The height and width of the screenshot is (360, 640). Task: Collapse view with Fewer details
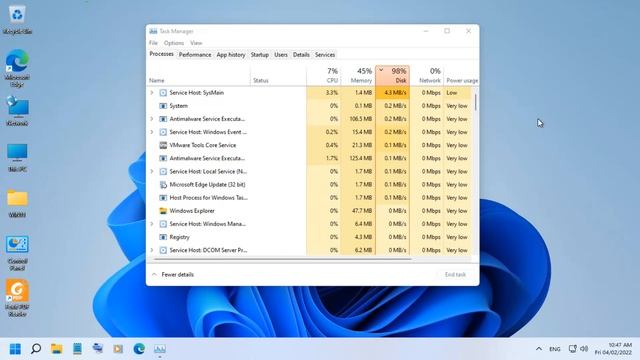[173, 275]
